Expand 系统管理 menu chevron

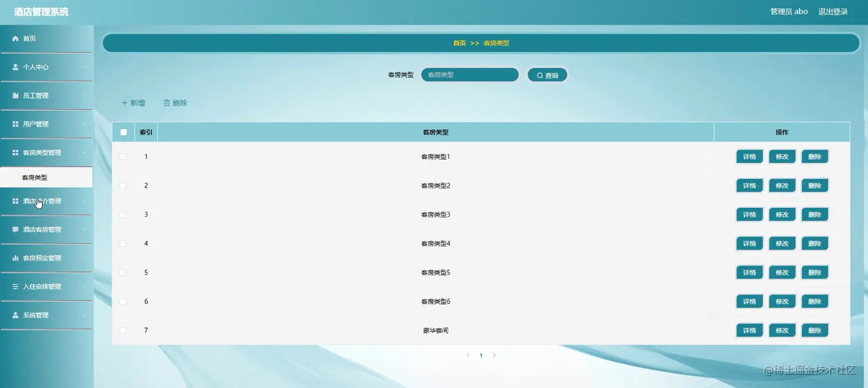[84, 315]
